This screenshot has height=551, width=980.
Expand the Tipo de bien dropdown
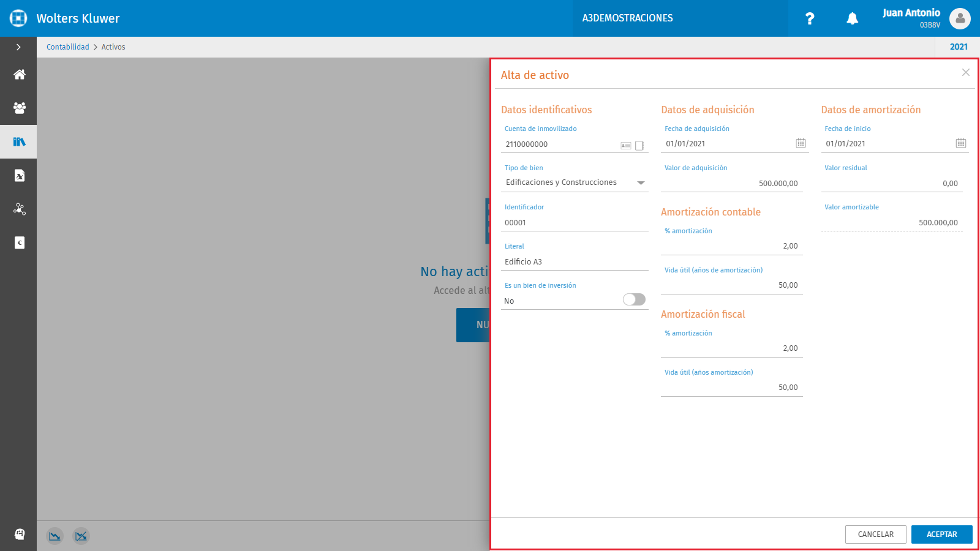[x=641, y=183]
